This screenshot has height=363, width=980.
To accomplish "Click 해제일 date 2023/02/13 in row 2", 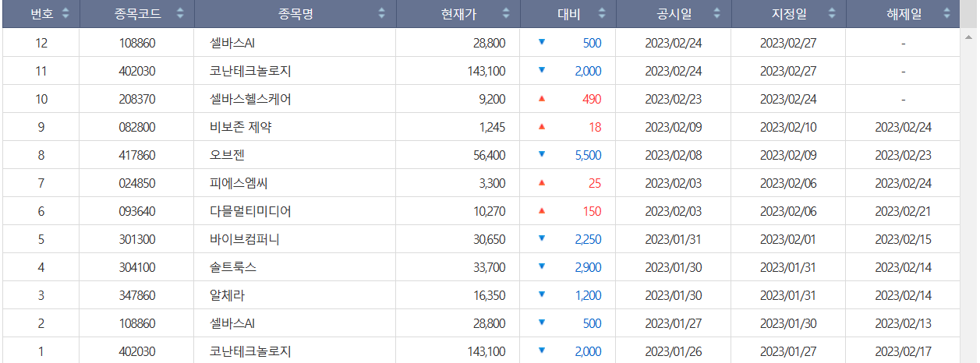I will [903, 323].
